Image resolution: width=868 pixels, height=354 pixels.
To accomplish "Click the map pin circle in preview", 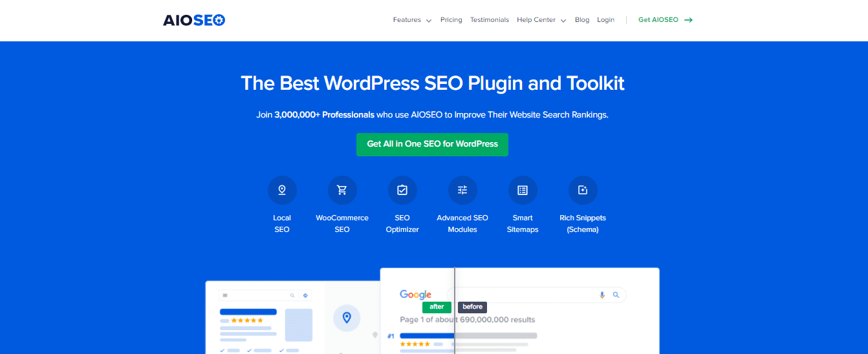I will pos(347,318).
